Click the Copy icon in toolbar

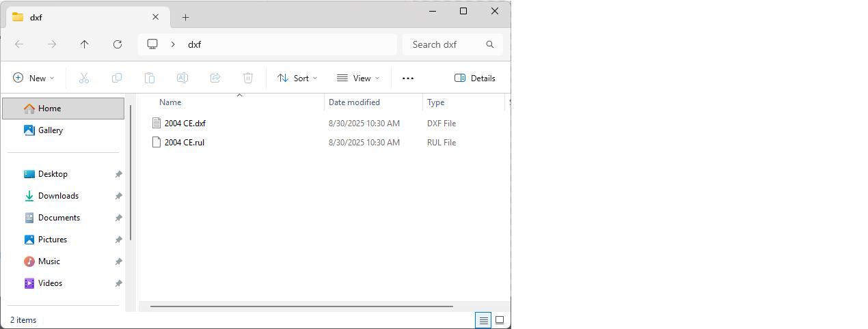pyautogui.click(x=117, y=78)
